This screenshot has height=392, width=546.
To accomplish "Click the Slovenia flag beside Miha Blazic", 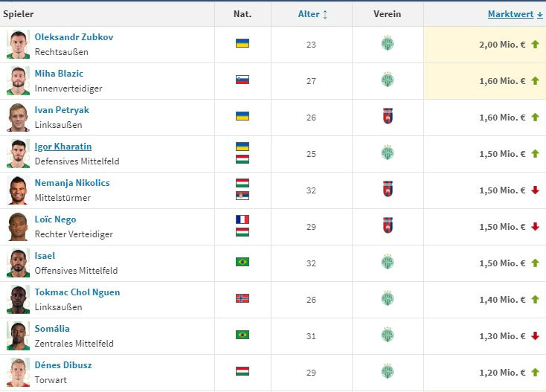I will coord(243,80).
